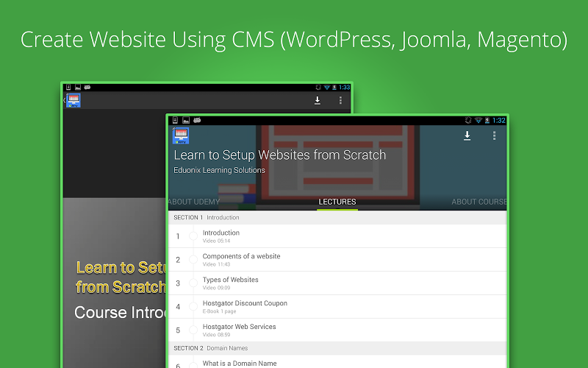Viewport: 588px width, 368px height.
Task: Open the three-dot menu in the back window
Action: click(340, 100)
